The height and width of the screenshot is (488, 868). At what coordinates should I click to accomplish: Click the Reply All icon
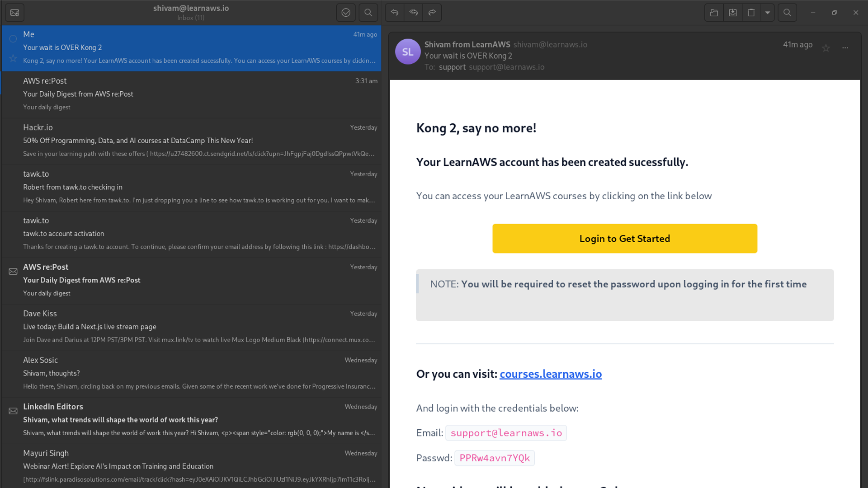point(413,13)
